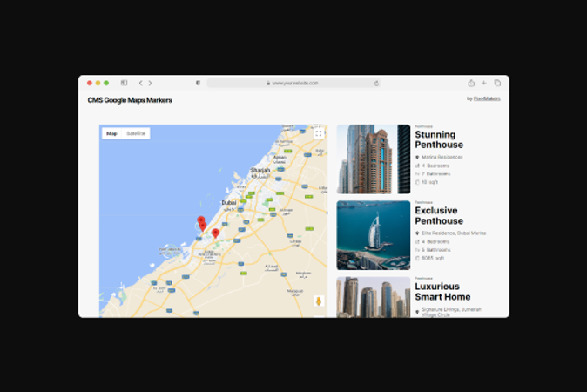Viewport: 587px width, 392px height.
Task: Click the Stunning Penthouse tower thumbnail
Action: (374, 159)
